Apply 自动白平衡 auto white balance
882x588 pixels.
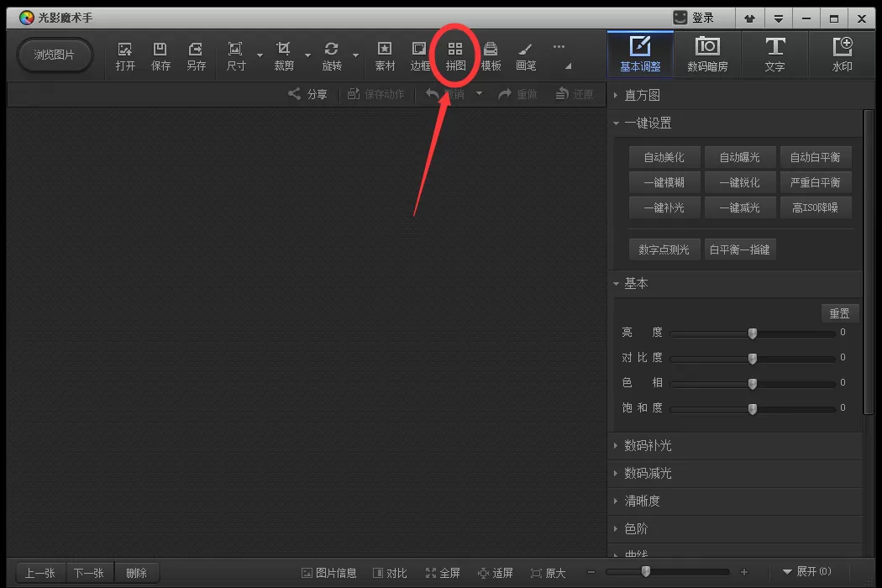815,157
